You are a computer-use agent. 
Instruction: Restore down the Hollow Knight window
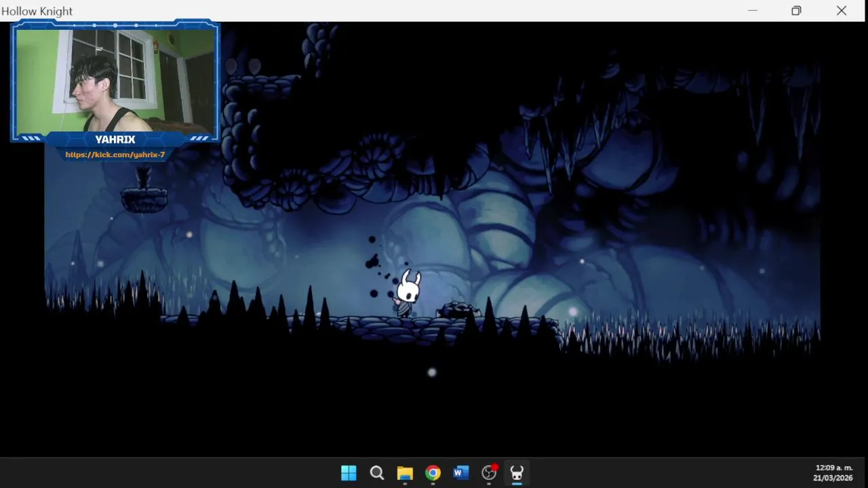(796, 11)
